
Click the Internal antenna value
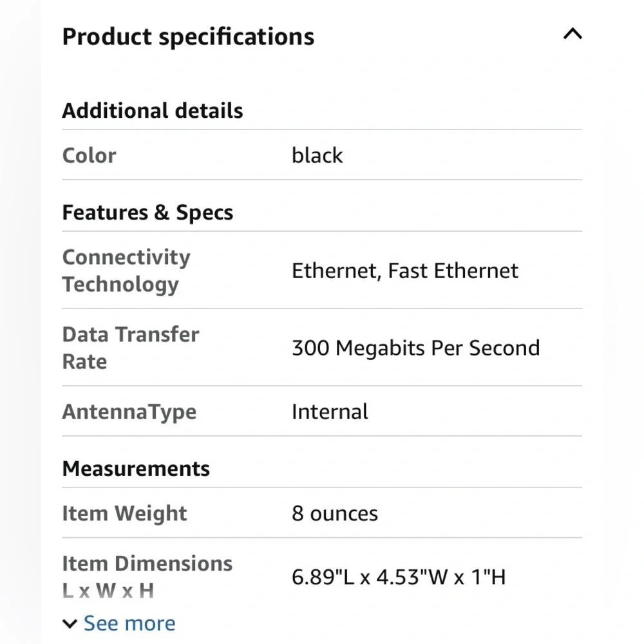pos(330,412)
